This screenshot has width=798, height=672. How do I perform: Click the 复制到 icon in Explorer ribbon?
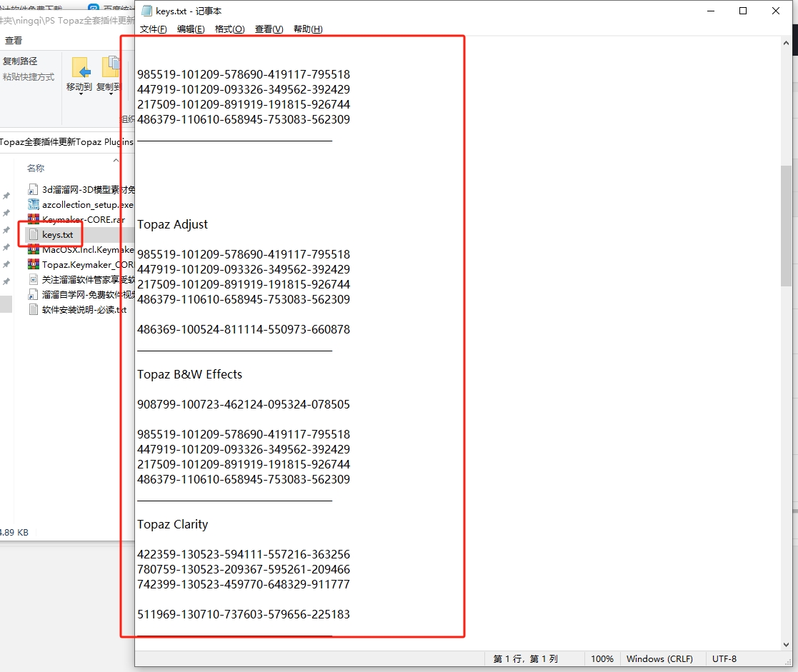click(111, 68)
